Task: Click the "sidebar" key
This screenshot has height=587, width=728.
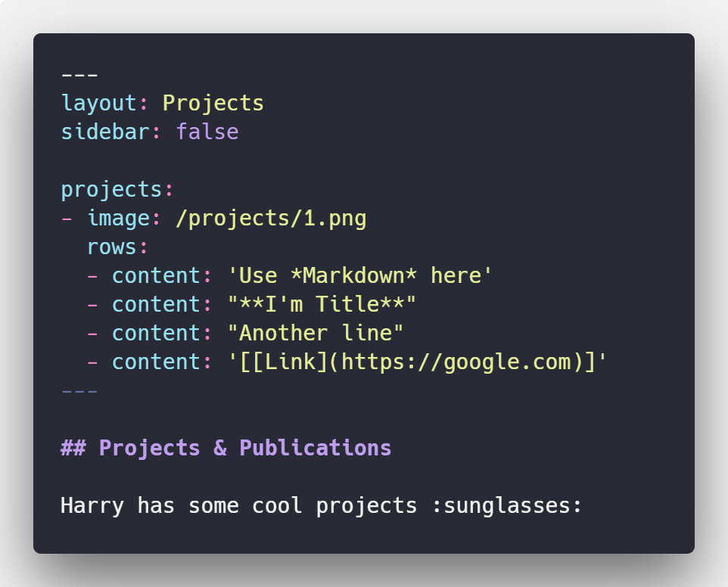Action: [x=105, y=132]
